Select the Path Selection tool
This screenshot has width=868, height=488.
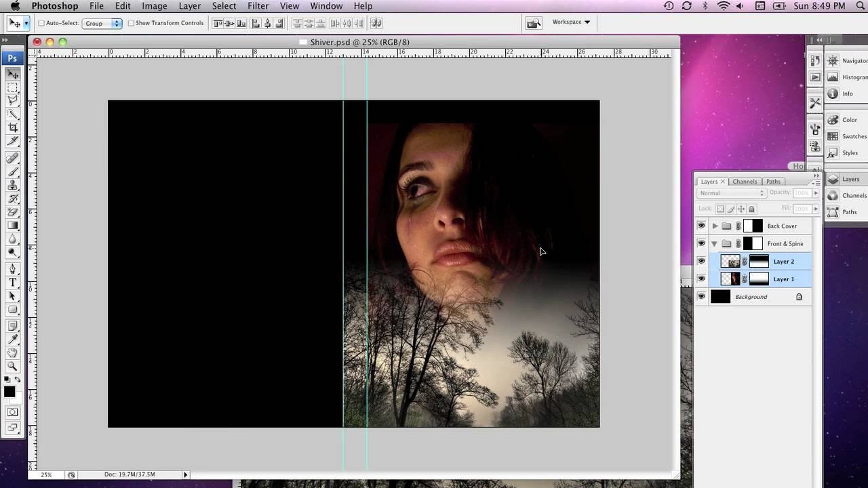[x=12, y=296]
